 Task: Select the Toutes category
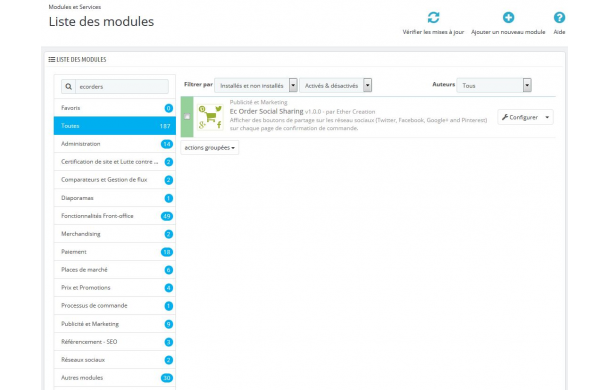click(115, 126)
